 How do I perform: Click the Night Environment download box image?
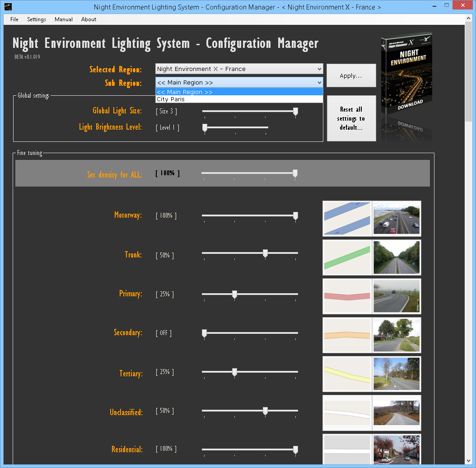point(406,73)
